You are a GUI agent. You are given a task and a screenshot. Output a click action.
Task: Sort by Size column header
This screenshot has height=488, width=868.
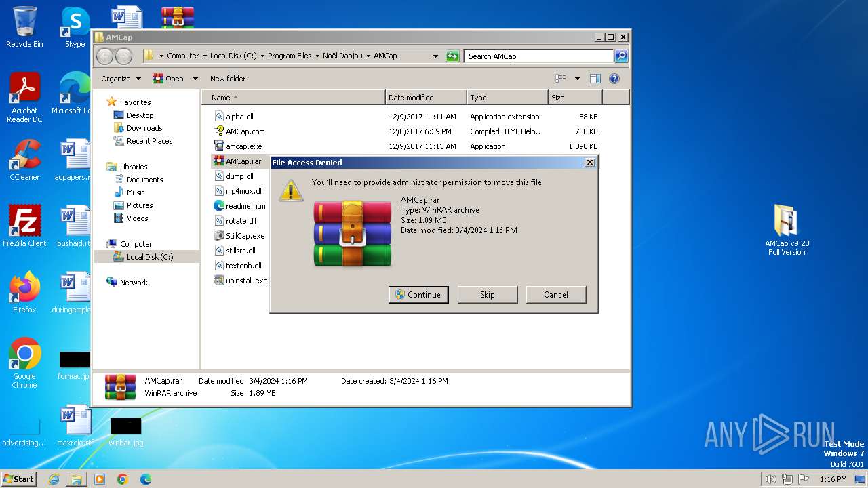575,98
